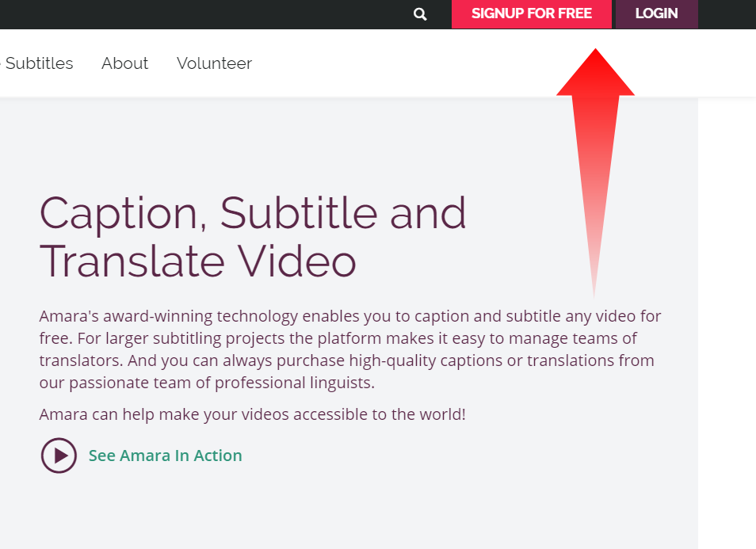Click text Amara can help make your videos accessible

[x=252, y=414]
